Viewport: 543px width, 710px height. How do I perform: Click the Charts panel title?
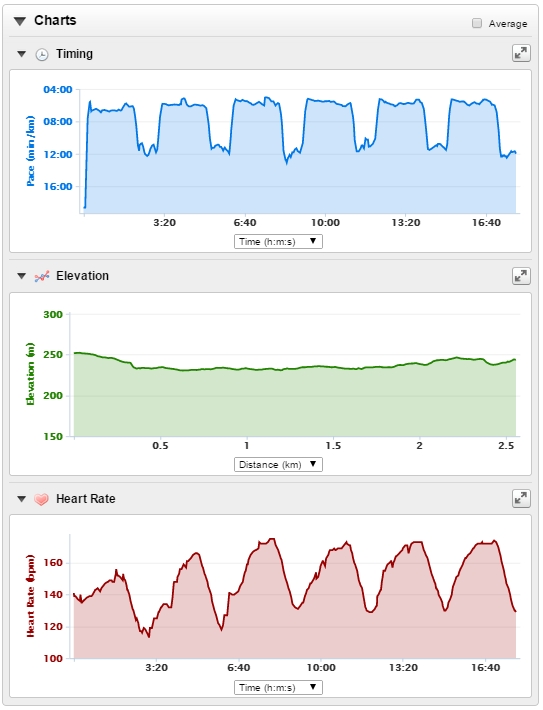[x=55, y=20]
